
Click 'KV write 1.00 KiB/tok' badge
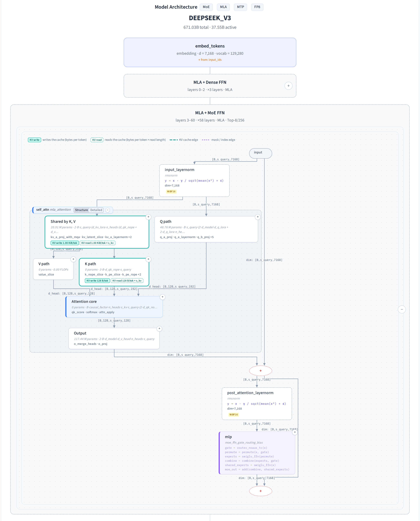pyautogui.click(x=65, y=243)
